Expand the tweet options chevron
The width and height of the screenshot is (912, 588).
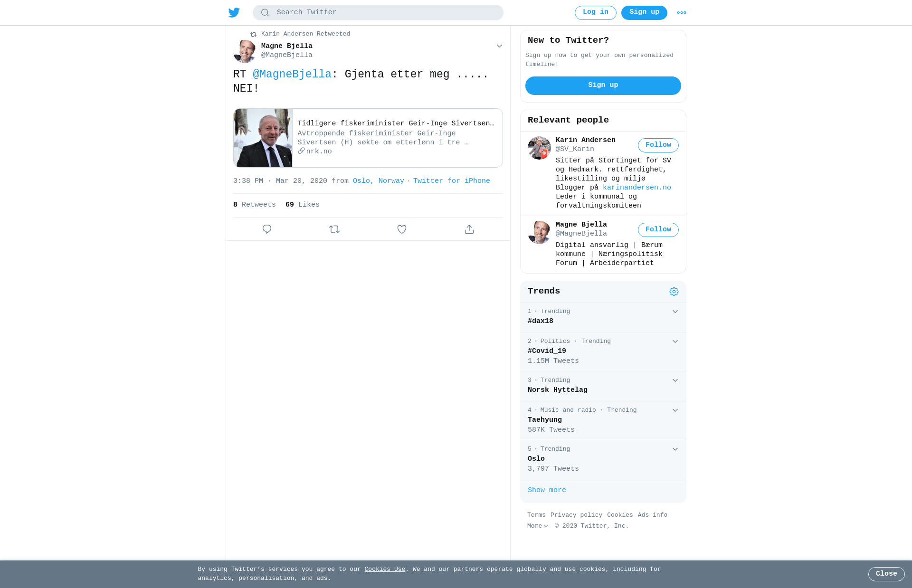coord(499,46)
